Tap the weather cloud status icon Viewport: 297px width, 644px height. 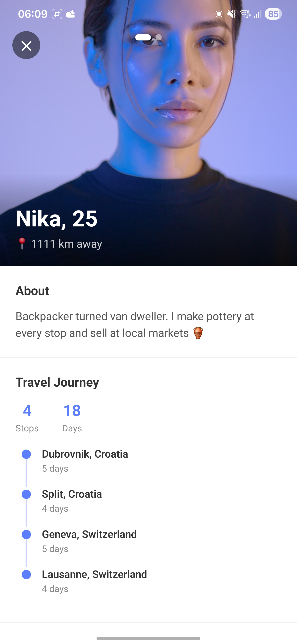click(71, 14)
